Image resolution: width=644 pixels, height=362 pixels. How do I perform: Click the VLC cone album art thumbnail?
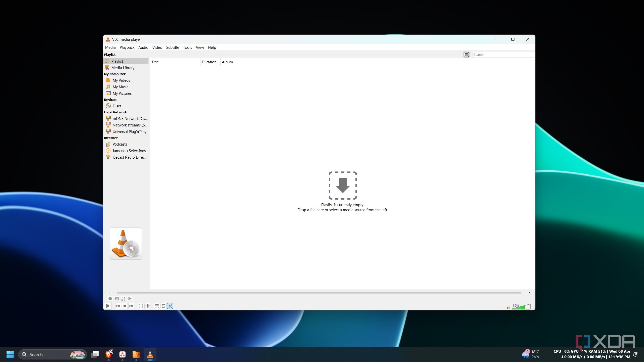click(126, 243)
